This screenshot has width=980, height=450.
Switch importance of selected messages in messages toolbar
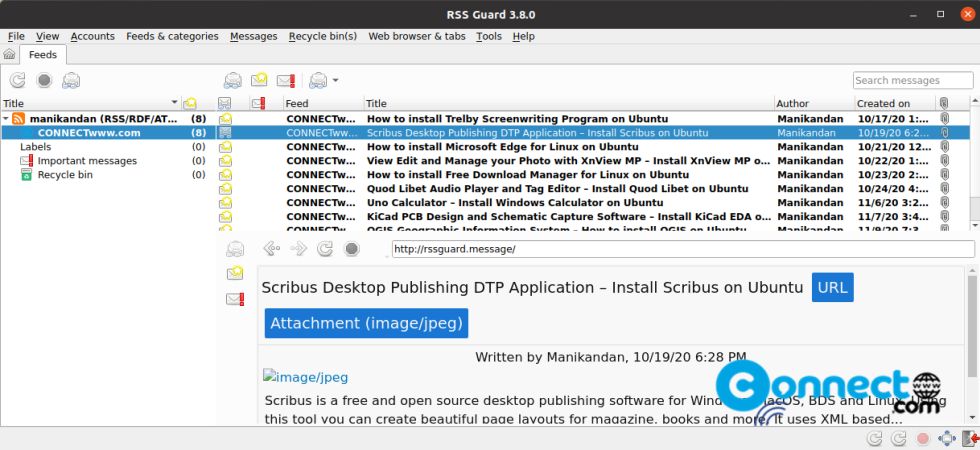(286, 80)
